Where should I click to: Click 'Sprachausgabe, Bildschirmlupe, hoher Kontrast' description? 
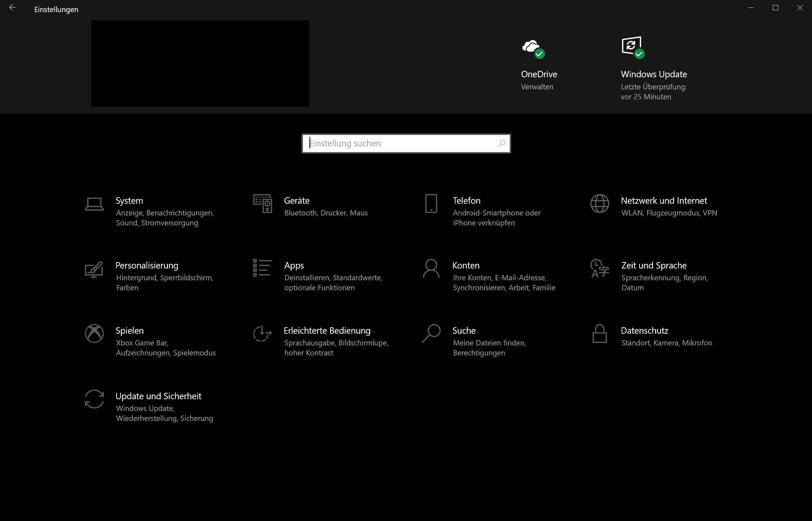click(x=336, y=348)
